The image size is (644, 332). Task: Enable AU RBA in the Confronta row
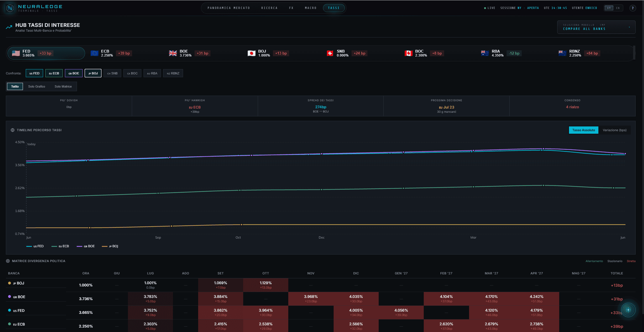152,73
